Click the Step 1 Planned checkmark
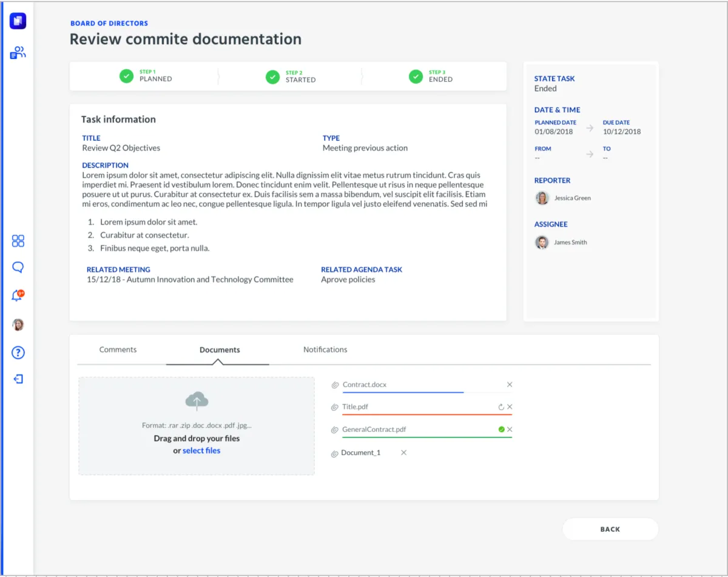 [126, 76]
